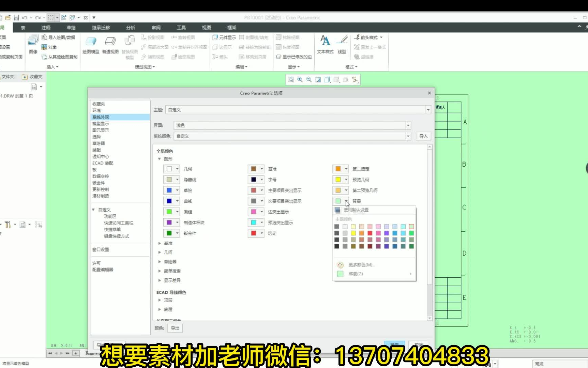The width and height of the screenshot is (588, 368).
Task: Open the 主题 theme combo box
Action: (x=298, y=110)
